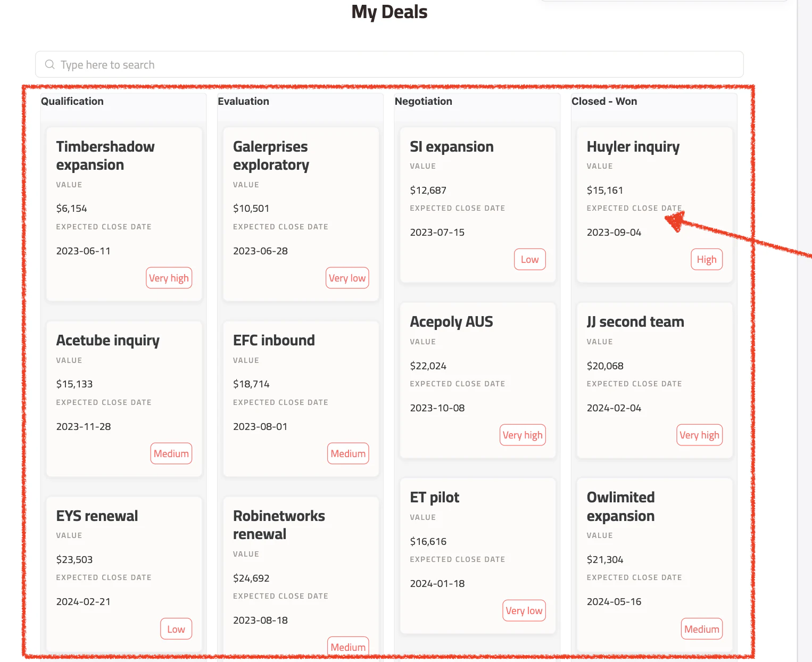Select the $6,154 deal value
The image size is (812, 662).
(x=72, y=209)
